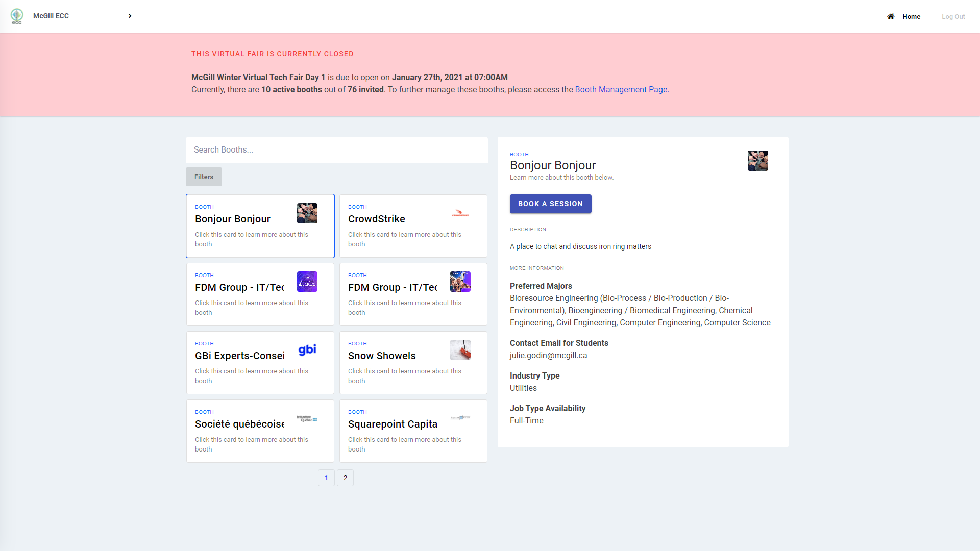Open the Société québécoise booth title

pyautogui.click(x=239, y=424)
